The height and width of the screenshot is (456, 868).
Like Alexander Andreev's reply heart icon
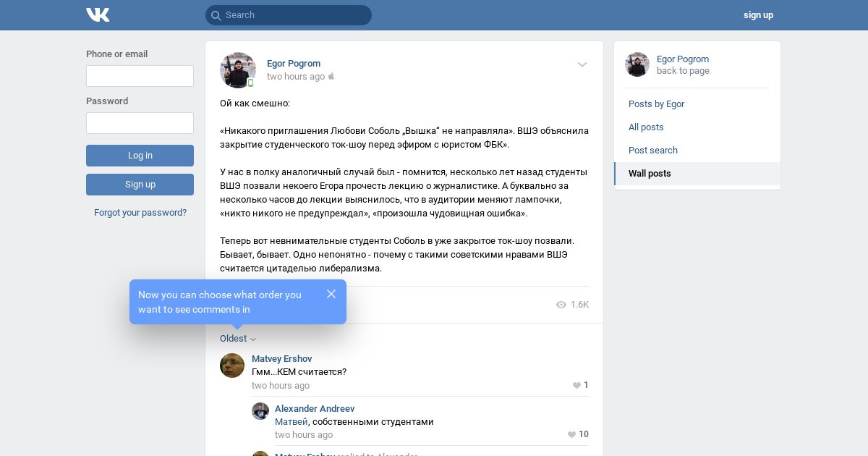[571, 435]
